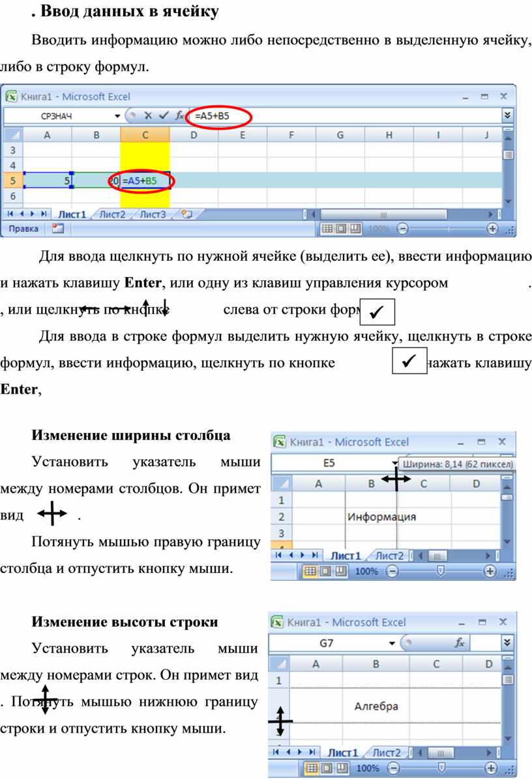Screen dimensions: 532x779
Task: Switch to Лист2 tab in the Алгебра window
Action: point(387,752)
